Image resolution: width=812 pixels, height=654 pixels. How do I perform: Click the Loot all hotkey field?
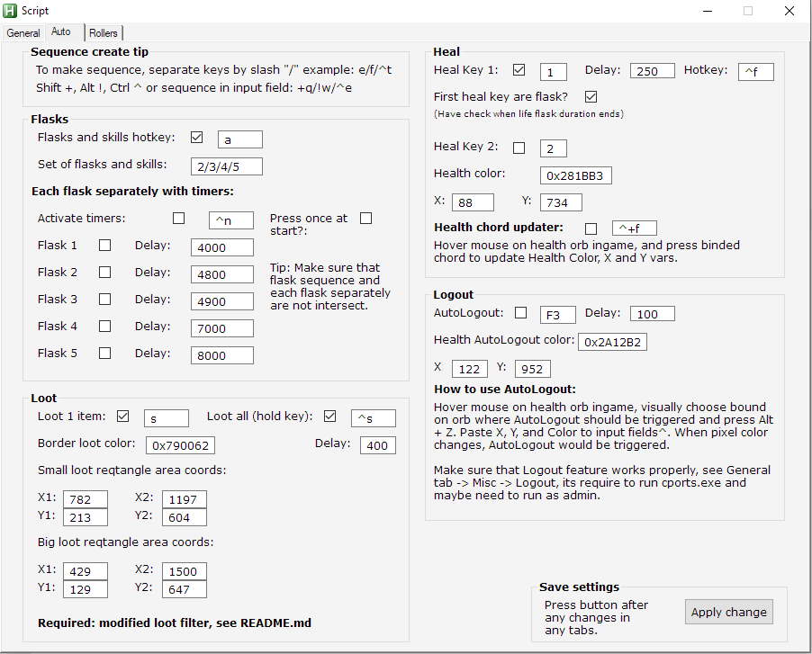coord(374,418)
